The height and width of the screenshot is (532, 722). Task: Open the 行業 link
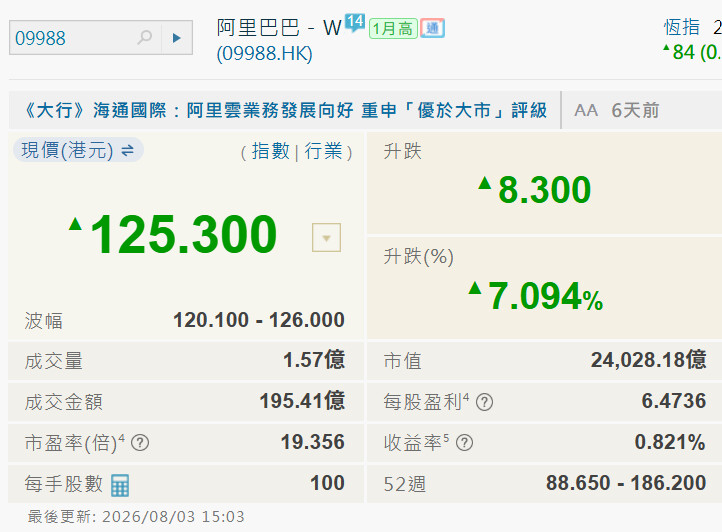(323, 151)
